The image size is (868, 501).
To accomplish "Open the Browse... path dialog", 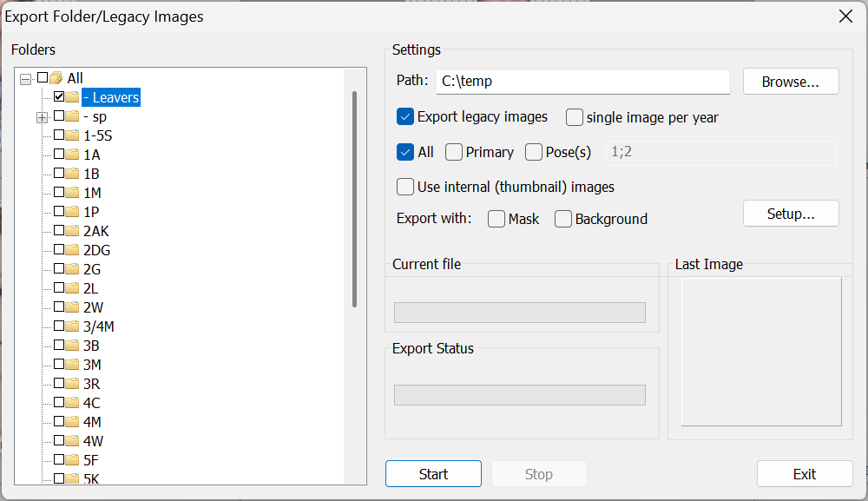I will click(790, 82).
